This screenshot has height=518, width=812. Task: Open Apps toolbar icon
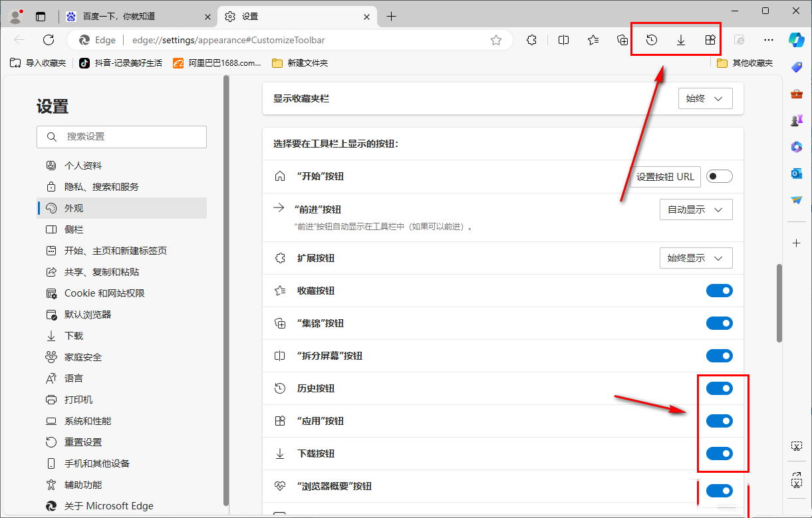click(710, 40)
